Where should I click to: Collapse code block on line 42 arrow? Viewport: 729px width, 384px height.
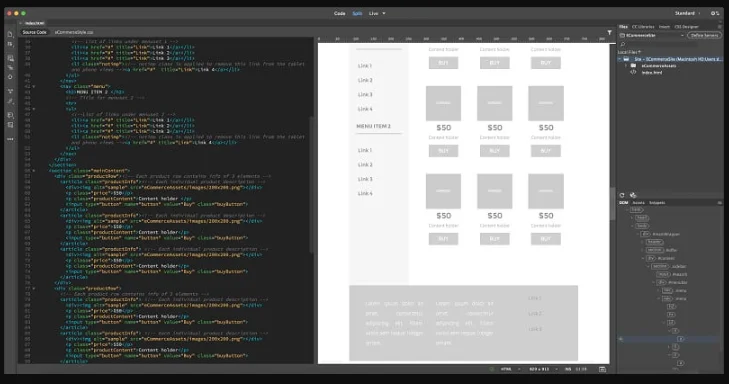click(33, 86)
